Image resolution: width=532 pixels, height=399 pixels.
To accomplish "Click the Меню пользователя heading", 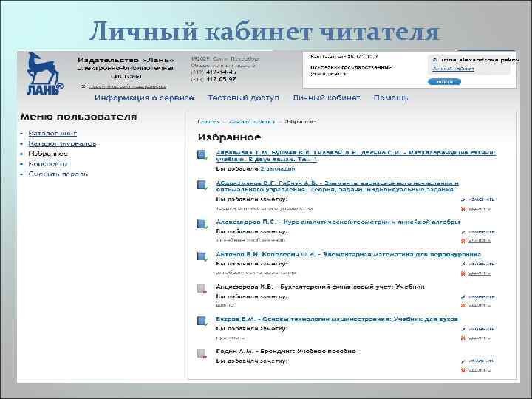I will [78, 117].
